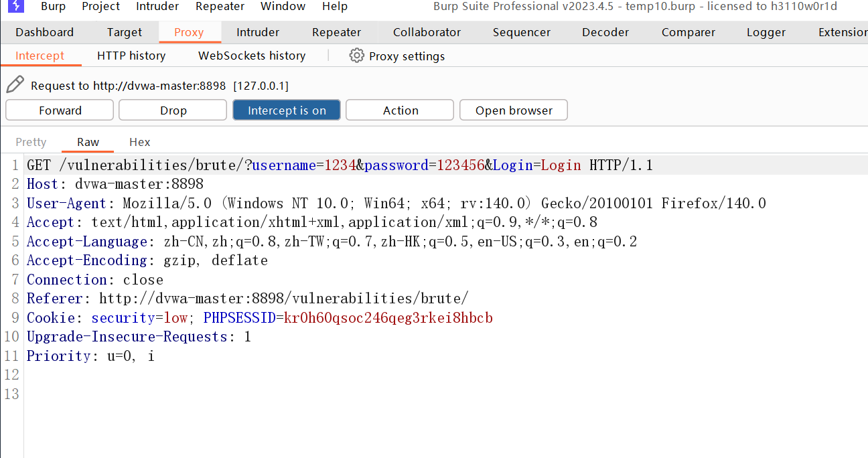This screenshot has width=868, height=458.
Task: Open the Comparer tab
Action: pyautogui.click(x=689, y=32)
